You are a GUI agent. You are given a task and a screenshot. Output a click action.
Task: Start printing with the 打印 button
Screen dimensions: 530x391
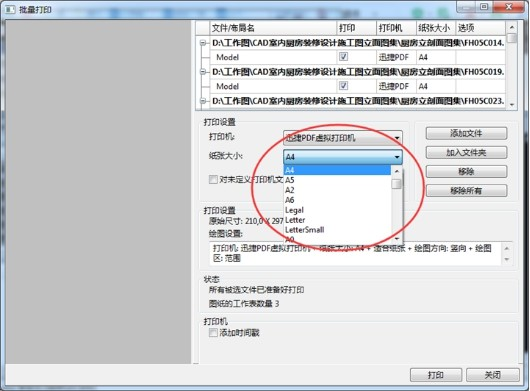pos(435,375)
